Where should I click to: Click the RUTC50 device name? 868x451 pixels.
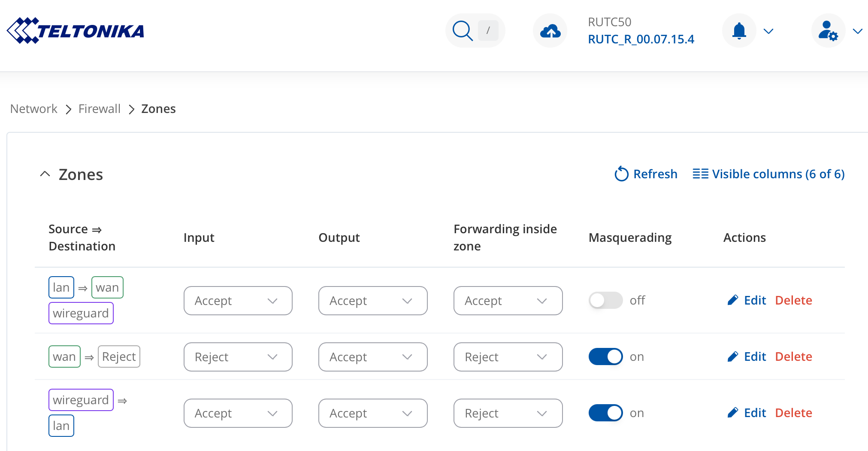609,22
